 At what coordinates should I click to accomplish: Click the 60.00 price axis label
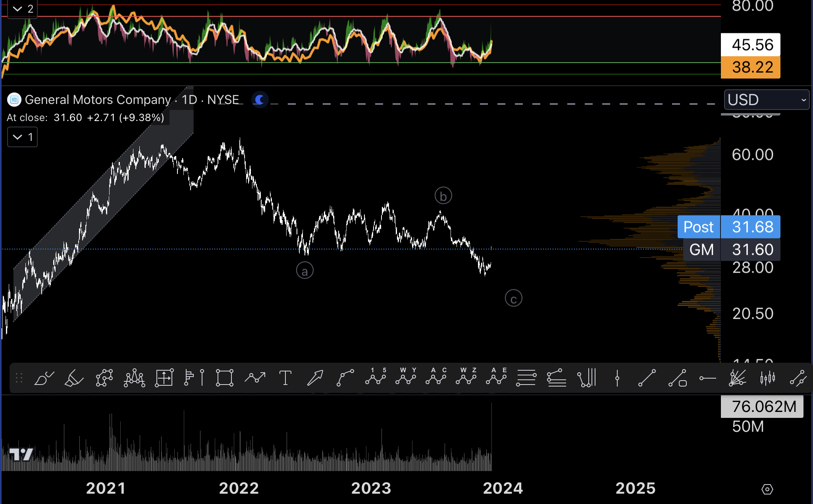753,155
